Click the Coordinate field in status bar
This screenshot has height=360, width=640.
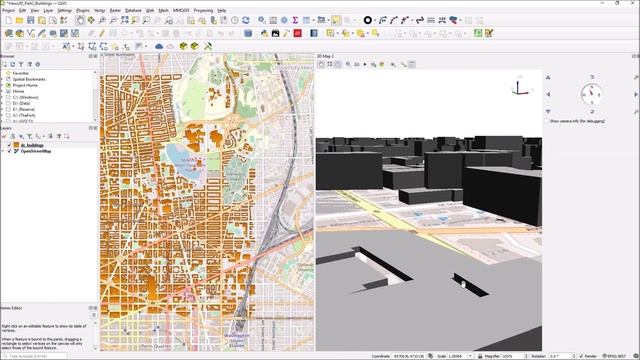409,356
